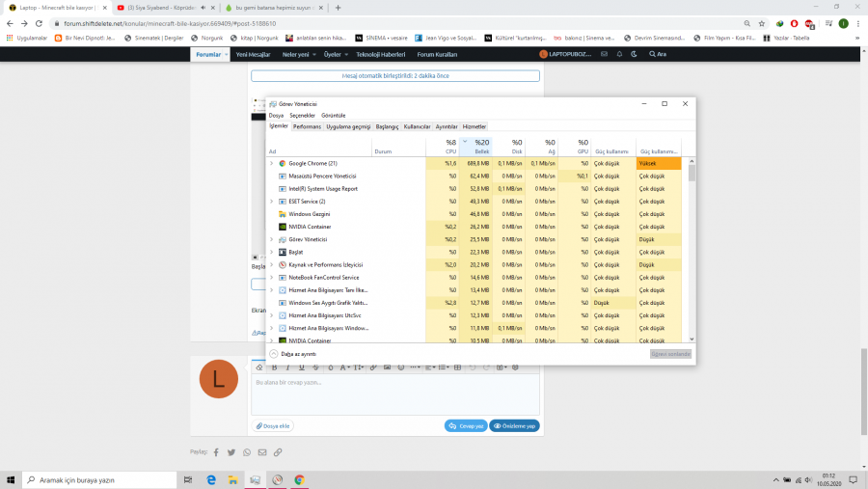Collapse details with Daha az ayrıntı

(293, 354)
